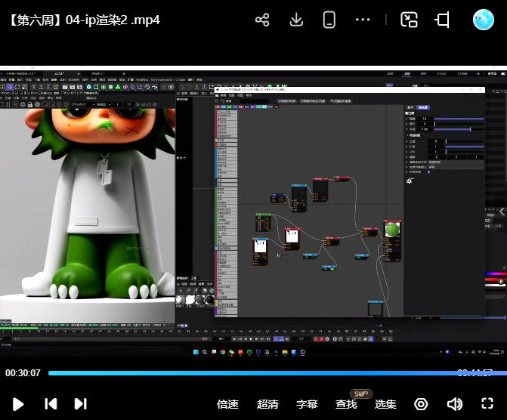This screenshot has height=420, width=507.
Task: Mute the video with speaker icon
Action: click(x=454, y=404)
